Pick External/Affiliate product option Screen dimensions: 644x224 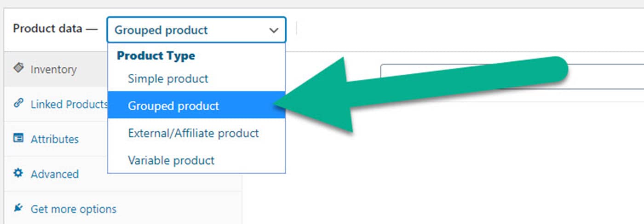tap(193, 134)
